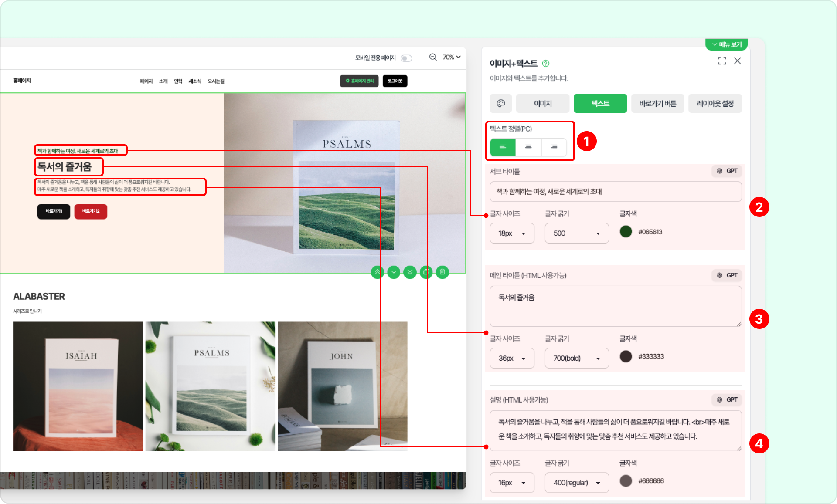Open the 레이아웃 설정 tab
837x504 pixels.
tap(715, 103)
